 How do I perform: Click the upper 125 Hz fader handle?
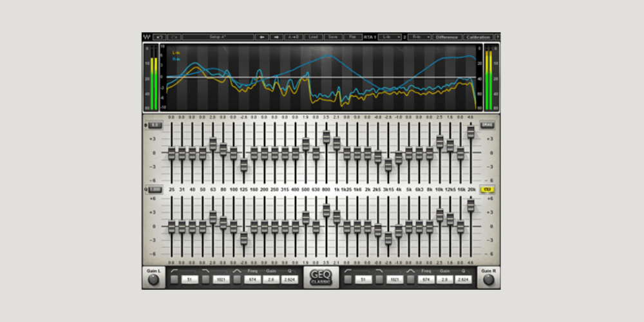(244, 165)
